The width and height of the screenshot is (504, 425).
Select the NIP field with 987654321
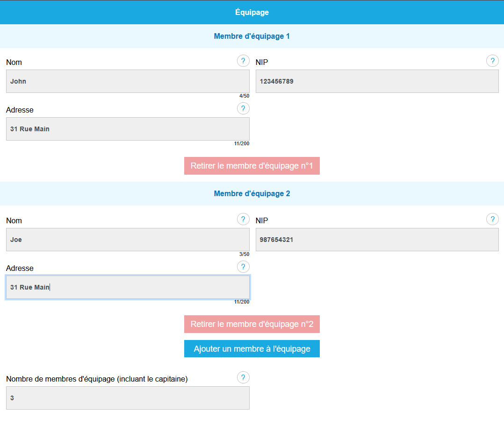pos(377,240)
